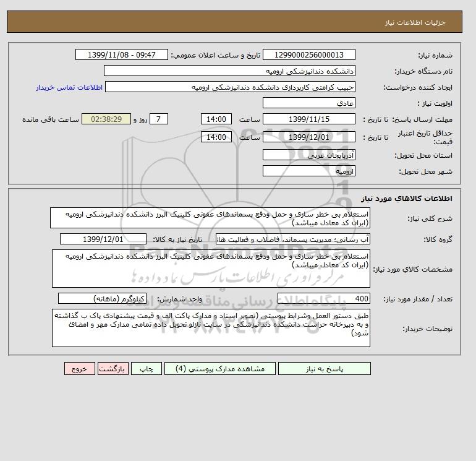The image size is (476, 461).
Task: Click the توضیحات خریدار text area
Action: pos(211,328)
